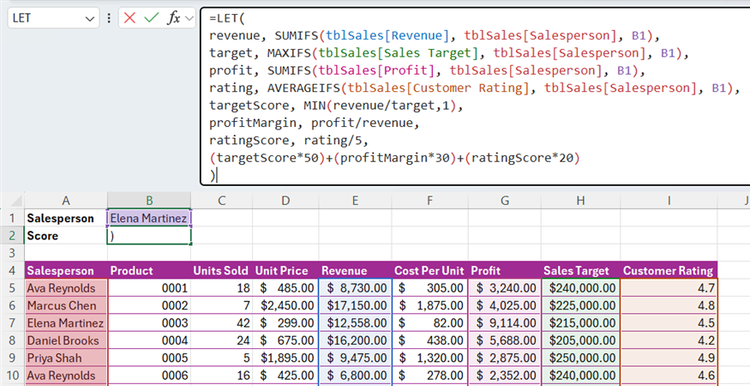Select column D header
Image resolution: width=750 pixels, height=386 pixels.
(286, 200)
